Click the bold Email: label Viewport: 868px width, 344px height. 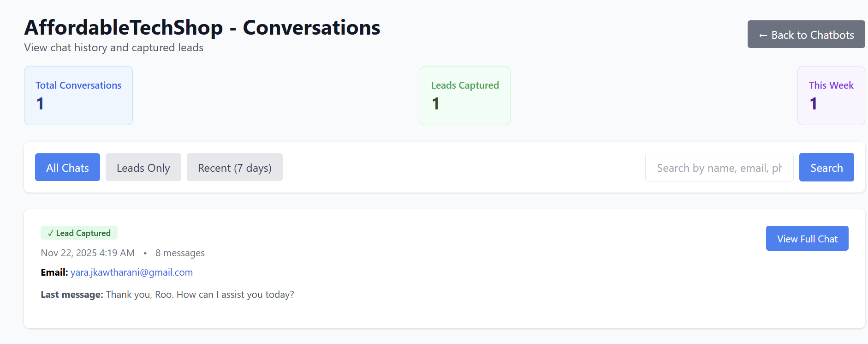pyautogui.click(x=54, y=272)
